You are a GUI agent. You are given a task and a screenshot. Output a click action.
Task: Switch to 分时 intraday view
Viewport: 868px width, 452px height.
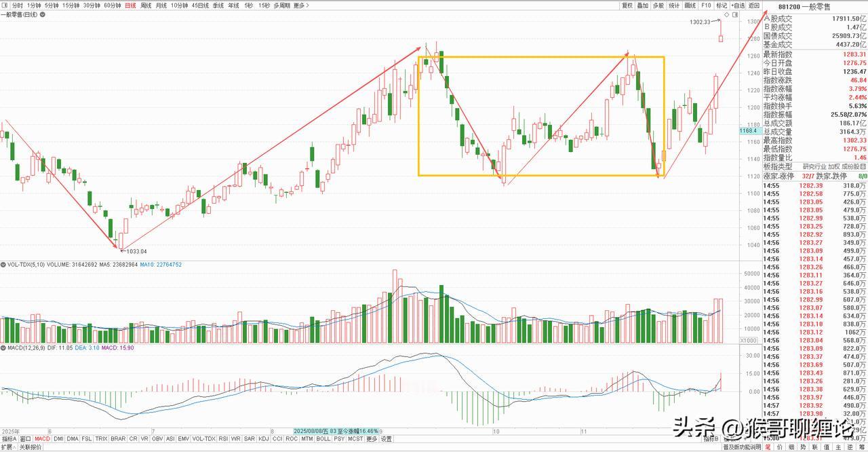[17, 5]
